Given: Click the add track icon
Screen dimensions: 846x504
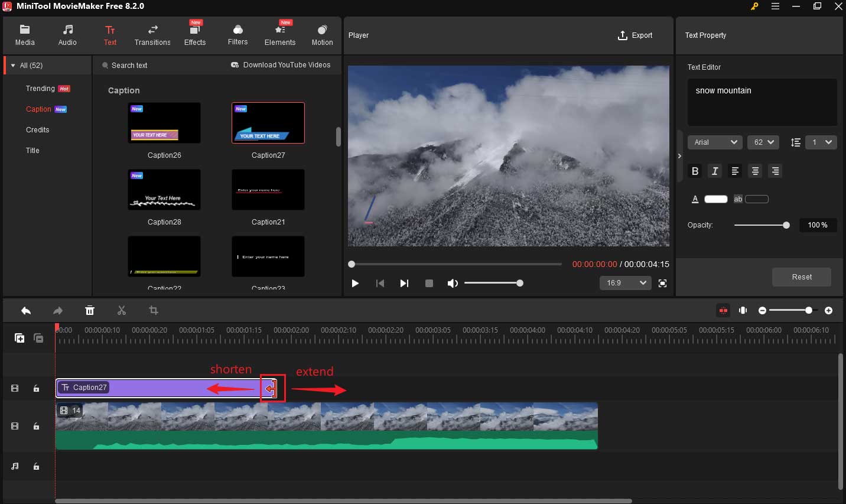Looking at the screenshot, I should [x=19, y=338].
